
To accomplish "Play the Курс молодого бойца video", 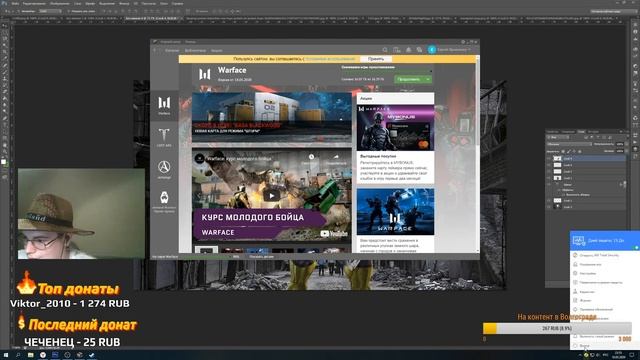I will pyautogui.click(x=271, y=196).
